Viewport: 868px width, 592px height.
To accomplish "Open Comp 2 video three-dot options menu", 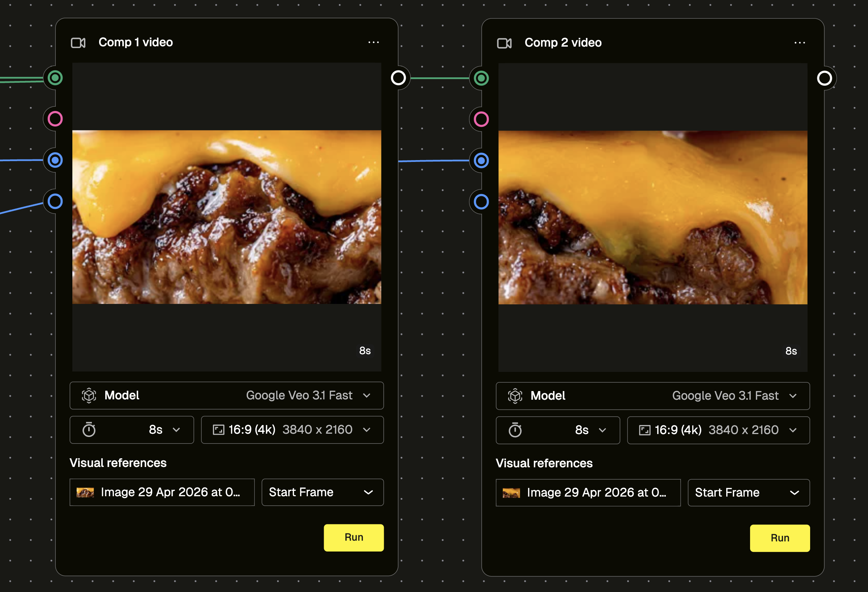I will (x=800, y=43).
